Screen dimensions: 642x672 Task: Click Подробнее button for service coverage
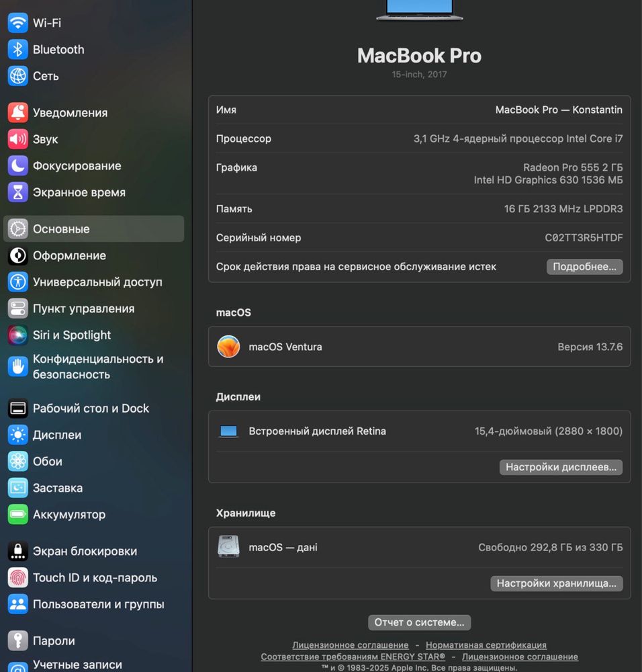585,267
